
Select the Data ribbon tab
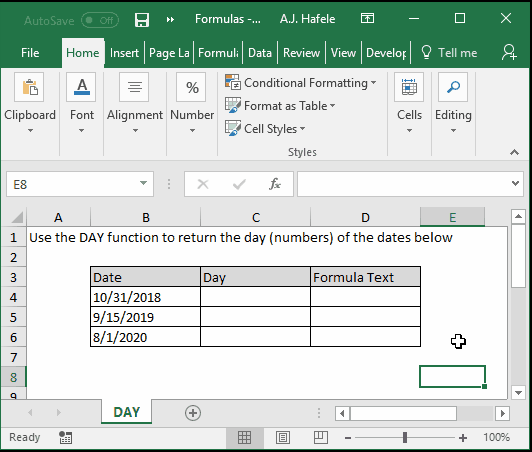click(x=260, y=53)
